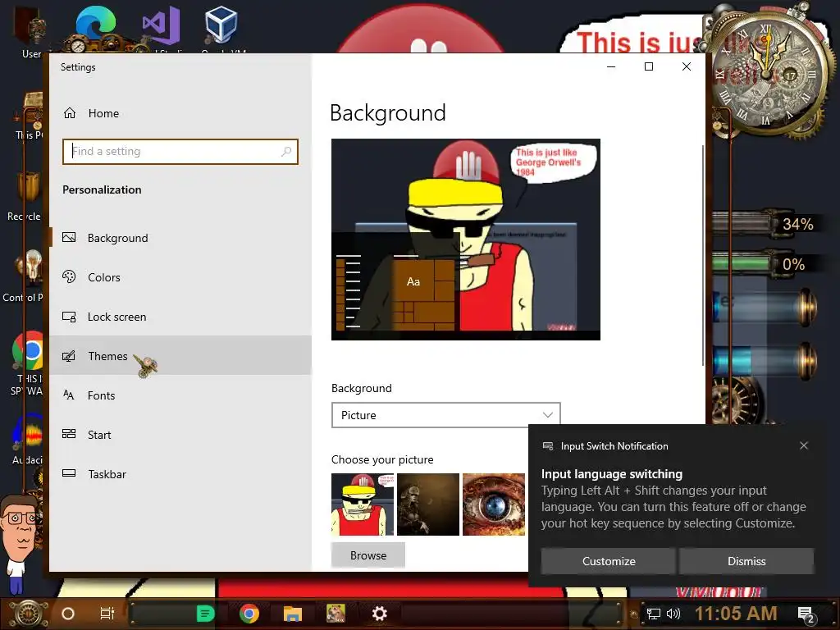Click the 11:05 AM taskbar clock

tap(736, 614)
